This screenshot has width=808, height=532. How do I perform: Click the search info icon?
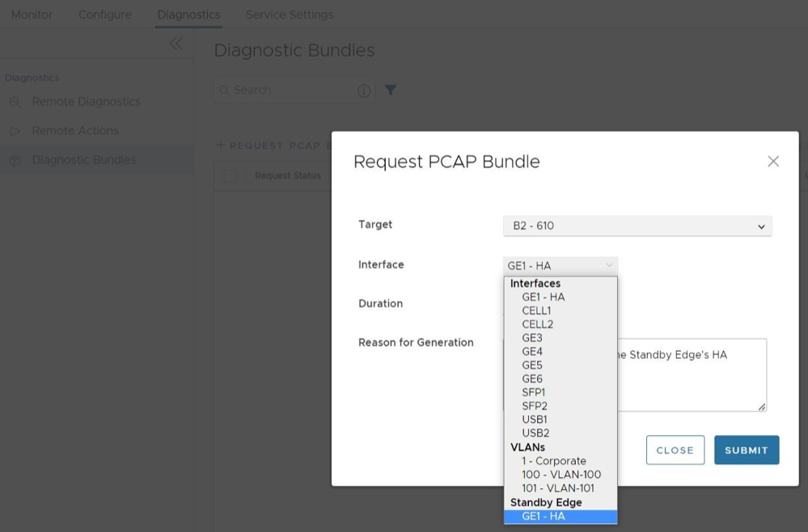tap(364, 91)
